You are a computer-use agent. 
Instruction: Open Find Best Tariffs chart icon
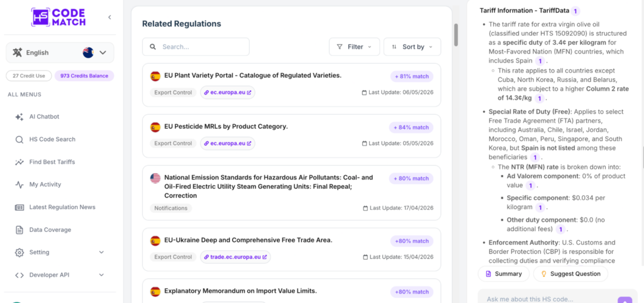19,162
